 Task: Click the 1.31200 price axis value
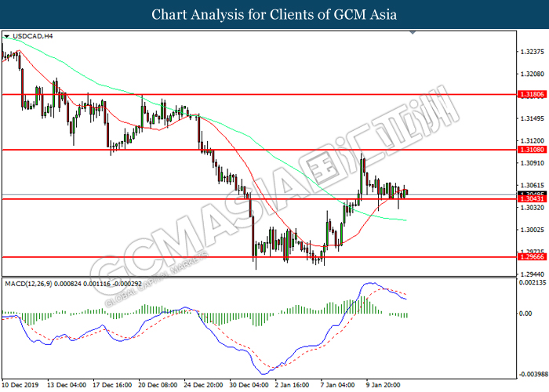[533, 140]
